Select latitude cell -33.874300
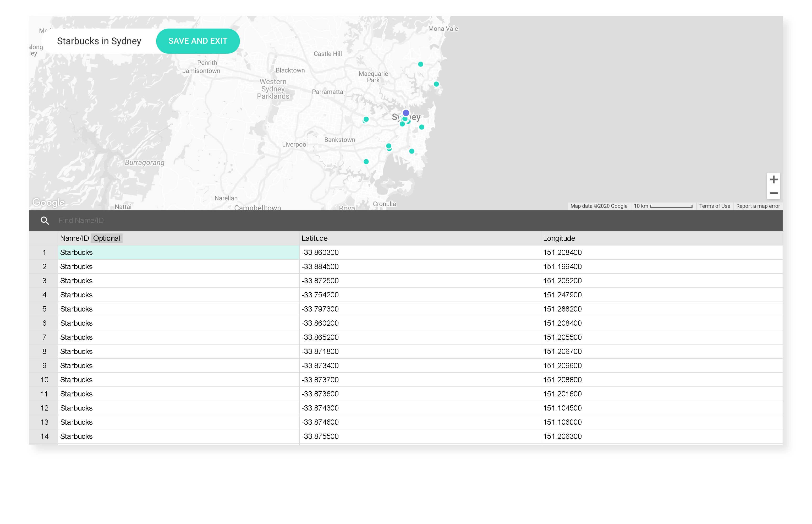This screenshot has height=524, width=812. tap(420, 408)
